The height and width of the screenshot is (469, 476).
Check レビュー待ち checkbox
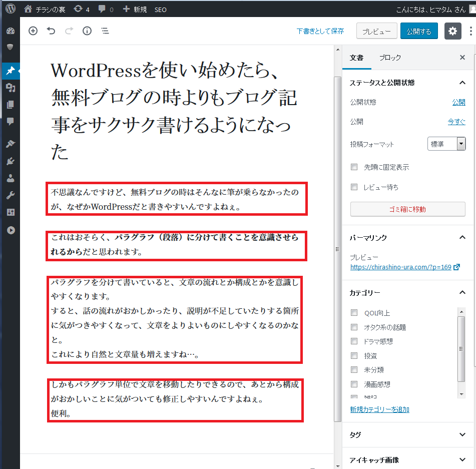pyautogui.click(x=354, y=187)
